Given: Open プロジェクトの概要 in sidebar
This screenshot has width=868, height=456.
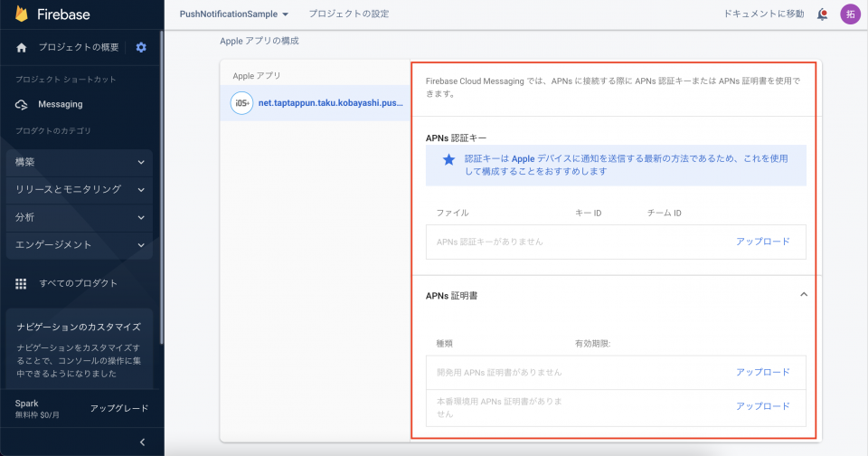Looking at the screenshot, I should tap(79, 48).
